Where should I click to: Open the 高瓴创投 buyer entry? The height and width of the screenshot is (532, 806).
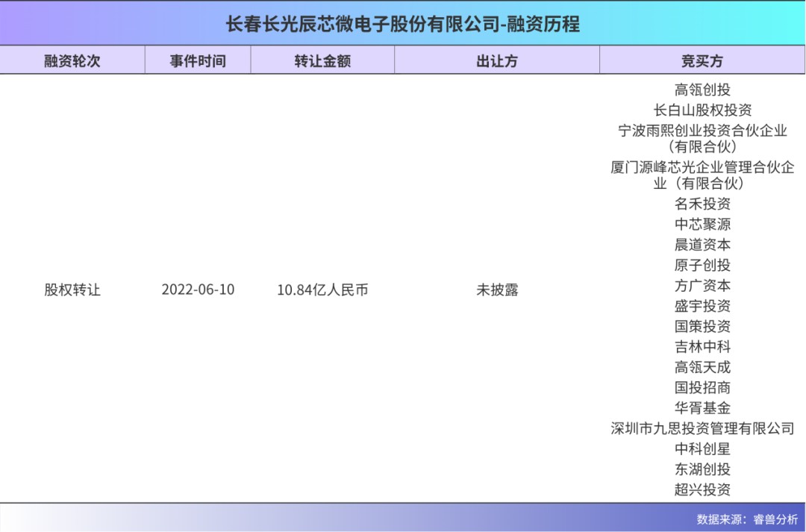point(702,90)
